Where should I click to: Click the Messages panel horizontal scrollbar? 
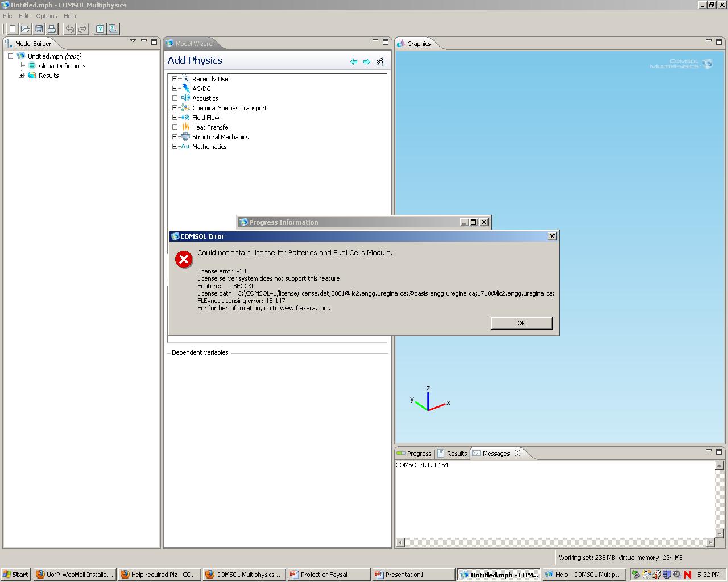click(555, 543)
